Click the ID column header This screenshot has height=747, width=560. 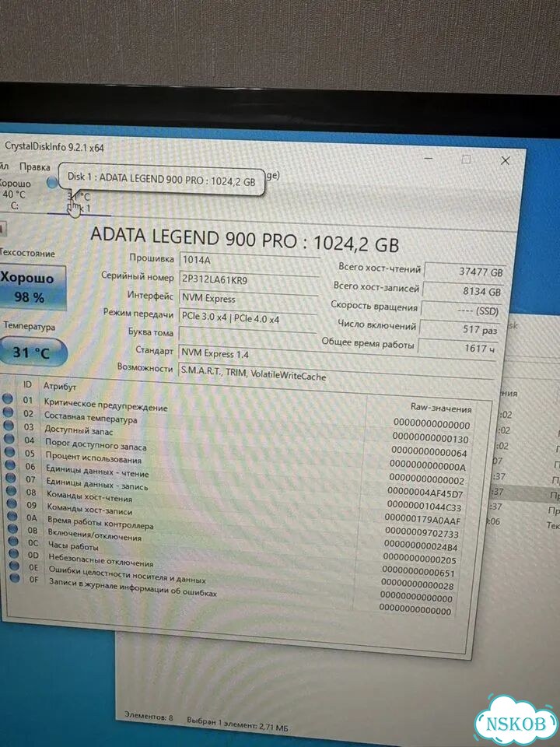(x=28, y=384)
